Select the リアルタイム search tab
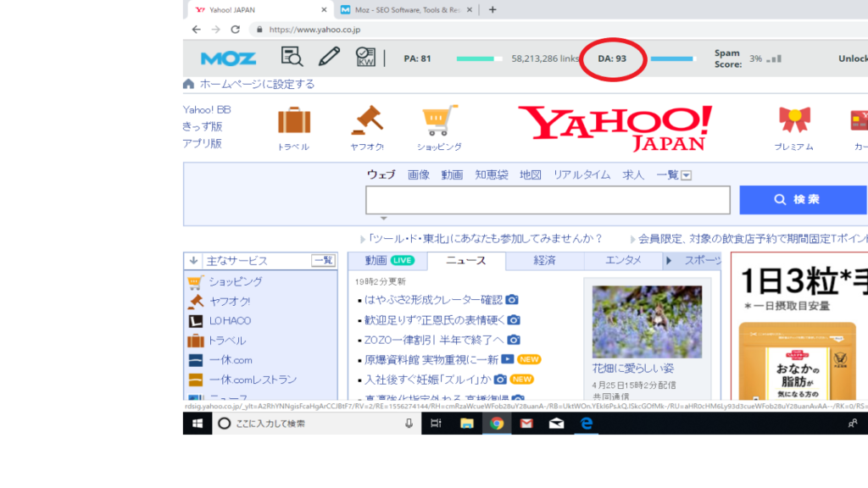868x488 pixels. coord(581,175)
